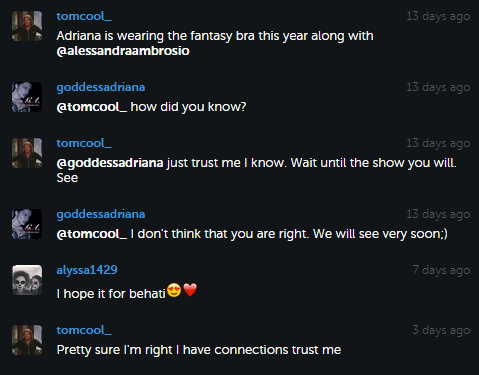Click goddessadriana avatar beside 'We will see very soon'
This screenshot has width=479, height=375.
point(27,224)
